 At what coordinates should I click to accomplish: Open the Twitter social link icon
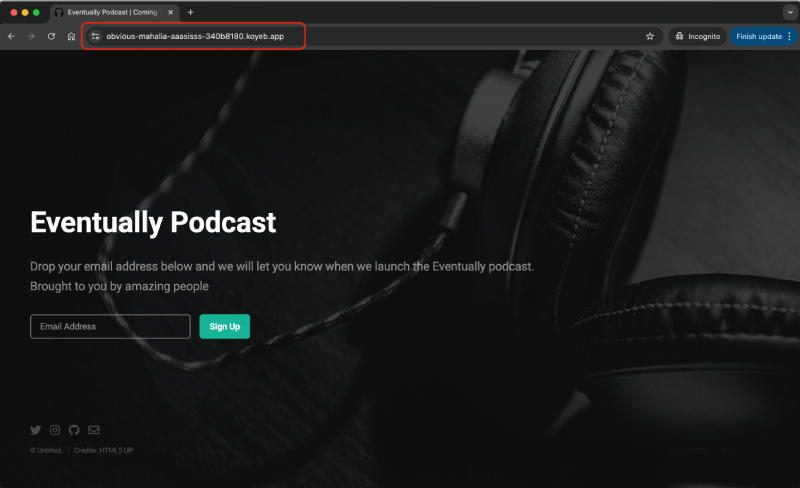click(36, 430)
